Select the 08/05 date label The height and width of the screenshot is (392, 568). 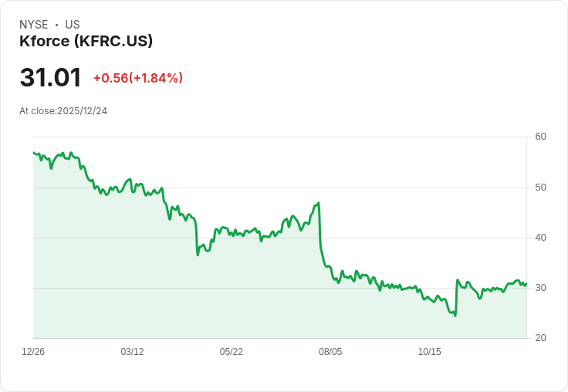pos(330,352)
